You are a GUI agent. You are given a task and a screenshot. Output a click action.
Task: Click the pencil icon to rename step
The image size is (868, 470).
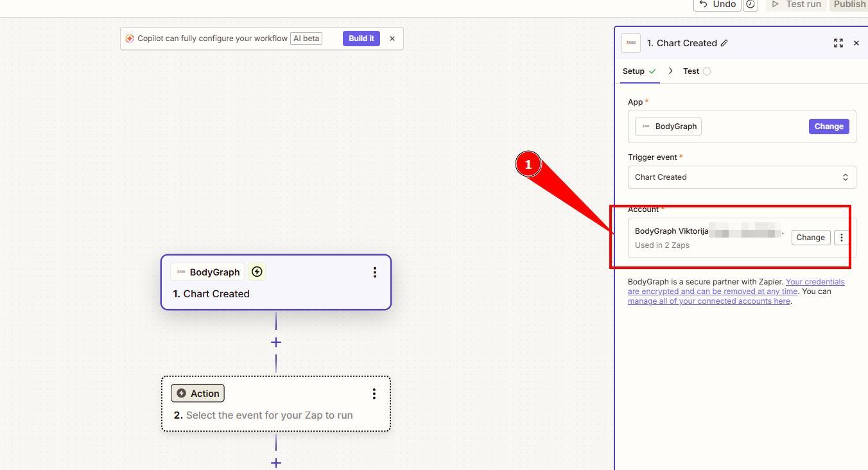[724, 43]
